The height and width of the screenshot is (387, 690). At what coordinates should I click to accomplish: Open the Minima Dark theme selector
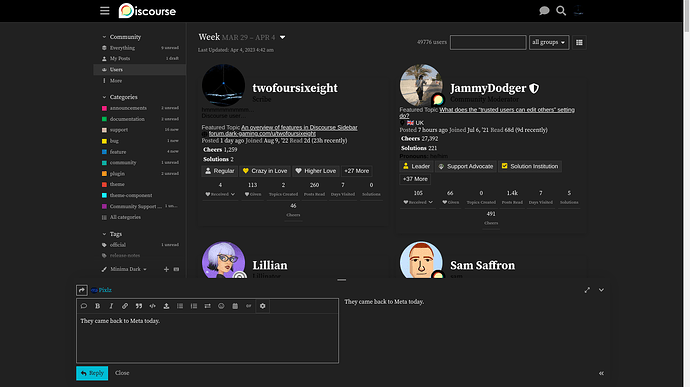(x=124, y=269)
